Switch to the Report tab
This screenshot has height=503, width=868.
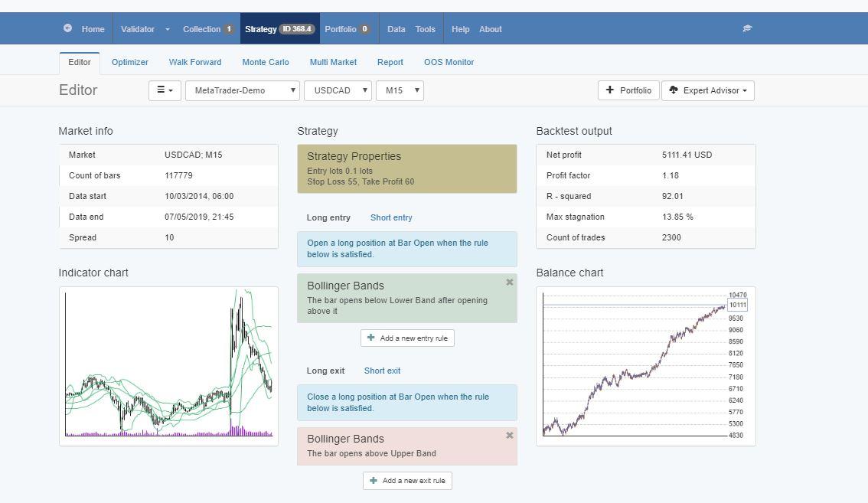point(390,62)
